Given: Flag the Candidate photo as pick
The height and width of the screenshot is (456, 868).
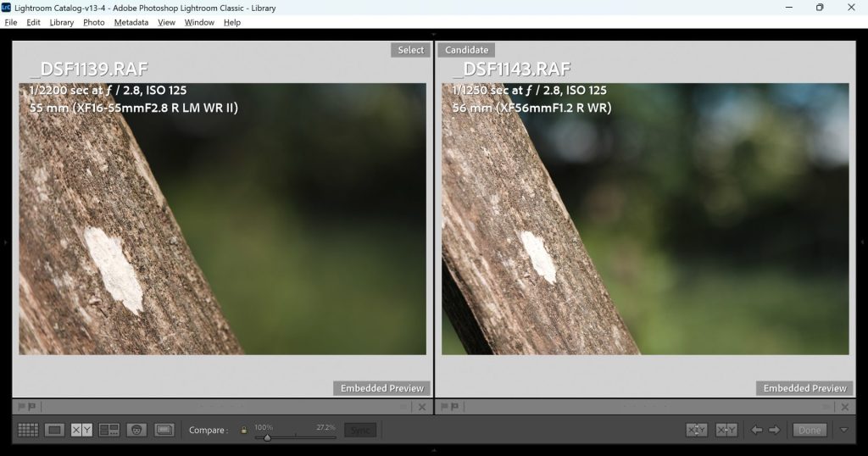Looking at the screenshot, I should point(444,407).
